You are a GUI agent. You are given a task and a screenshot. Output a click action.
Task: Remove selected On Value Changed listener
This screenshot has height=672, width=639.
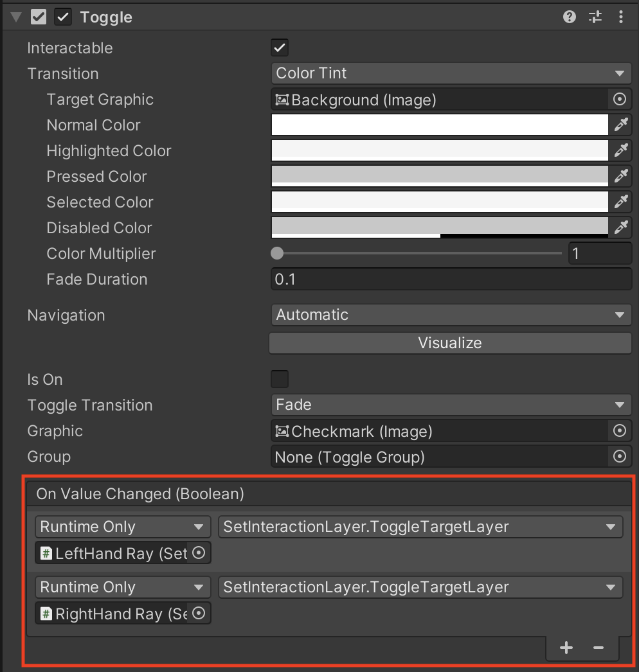pos(598,648)
